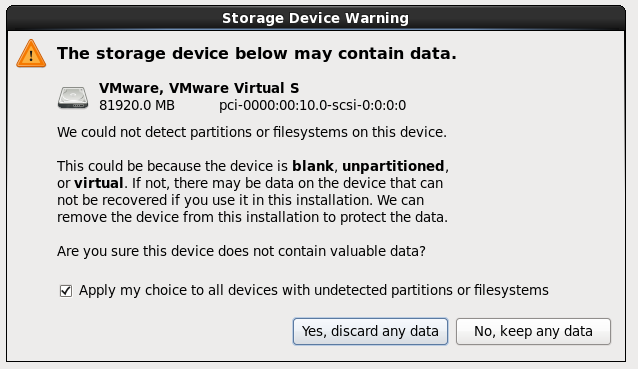Screen dimensions: 638x369
Task: Choose 'No, keep any data'
Action: [x=533, y=331]
